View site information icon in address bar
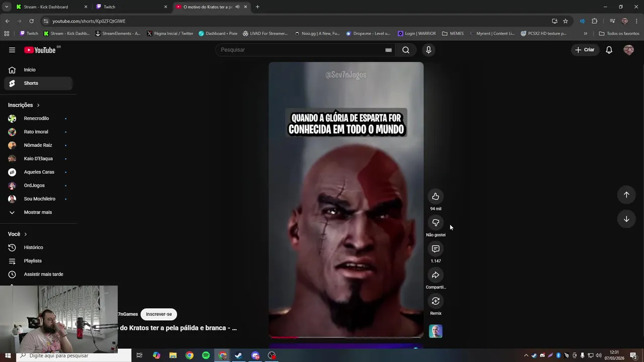Screen dimensions: 644x362 tap(46, 21)
